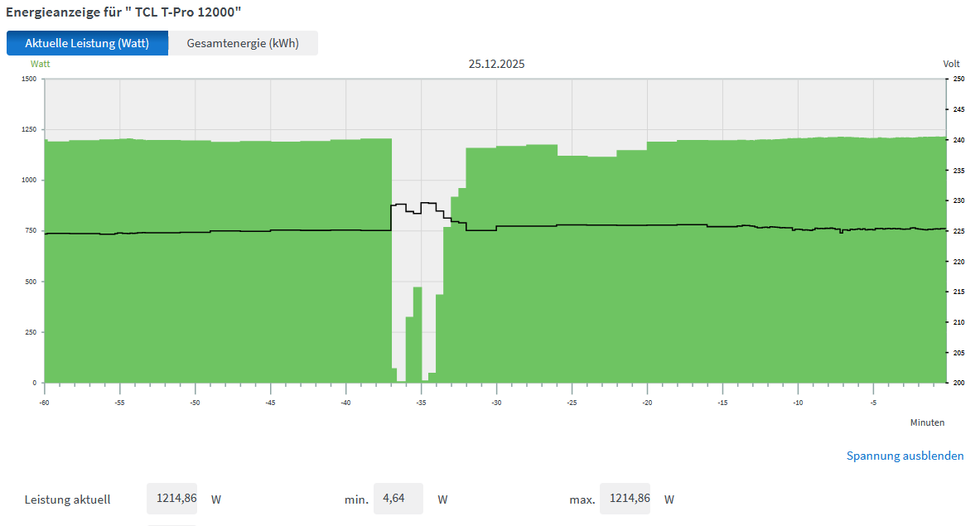This screenshot has width=980, height=526.
Task: Click the 750 Watt scale label
Action: [31, 230]
